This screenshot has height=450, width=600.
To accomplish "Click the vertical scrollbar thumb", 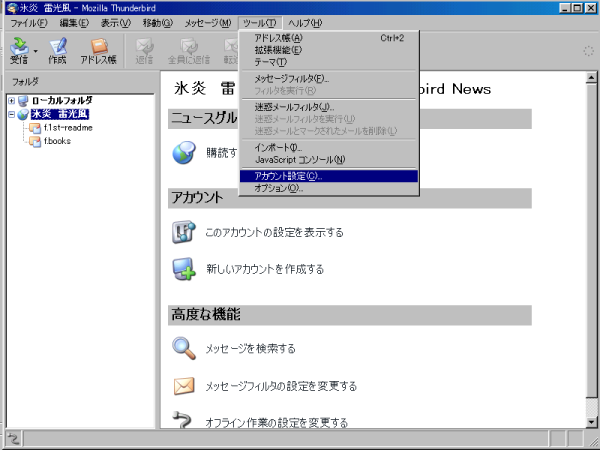I will point(591,240).
